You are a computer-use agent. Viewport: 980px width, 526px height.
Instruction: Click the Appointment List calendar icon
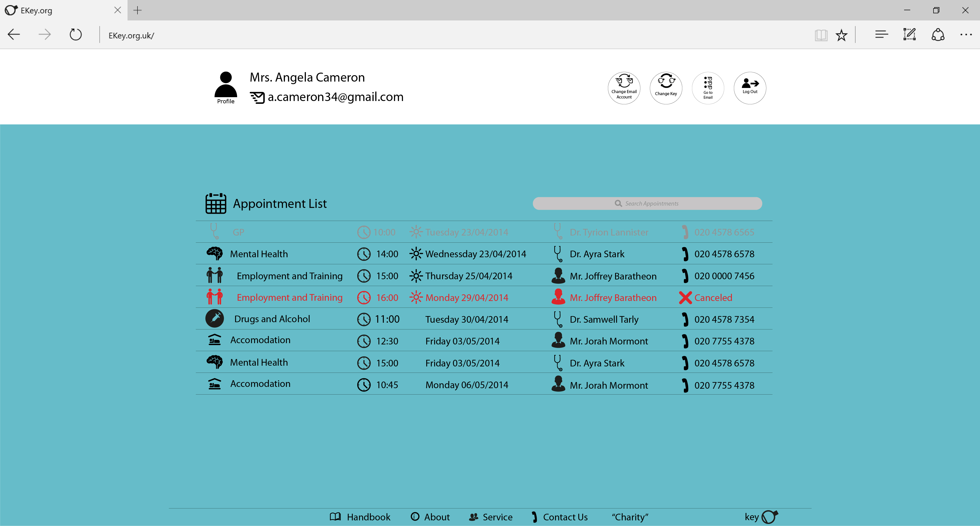tap(216, 204)
